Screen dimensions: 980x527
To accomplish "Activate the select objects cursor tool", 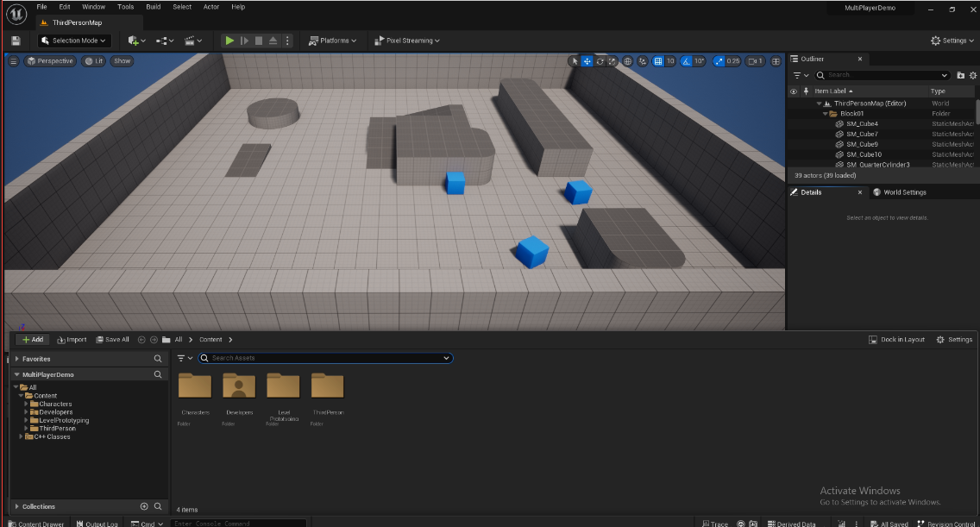I will [574, 61].
